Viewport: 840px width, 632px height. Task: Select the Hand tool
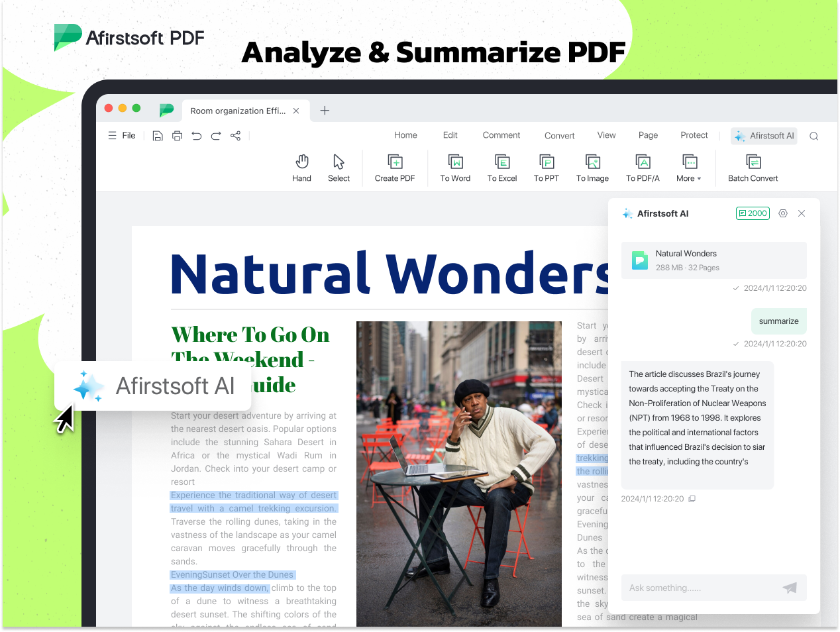[301, 168]
